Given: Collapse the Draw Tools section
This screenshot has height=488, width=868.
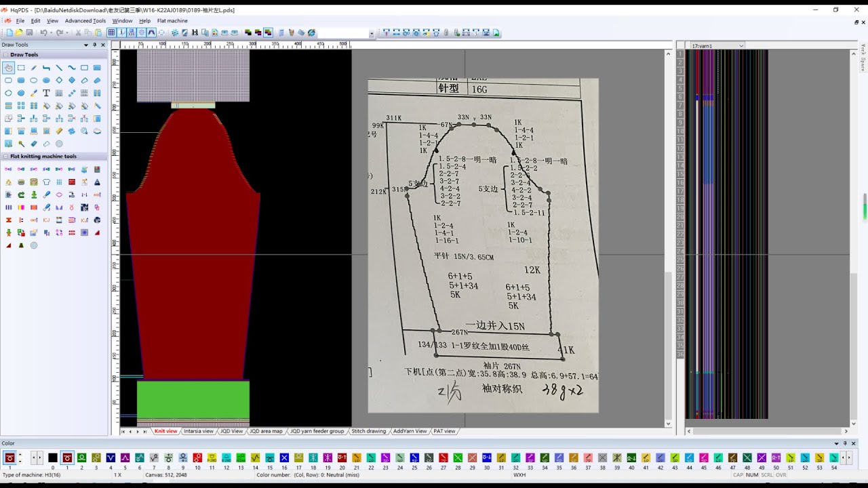Looking at the screenshot, I should [x=5, y=55].
